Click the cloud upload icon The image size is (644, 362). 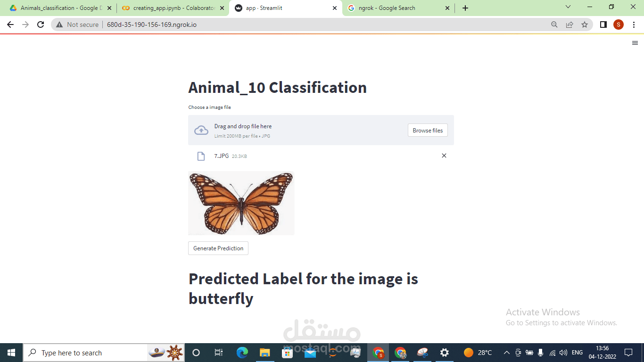tap(201, 131)
